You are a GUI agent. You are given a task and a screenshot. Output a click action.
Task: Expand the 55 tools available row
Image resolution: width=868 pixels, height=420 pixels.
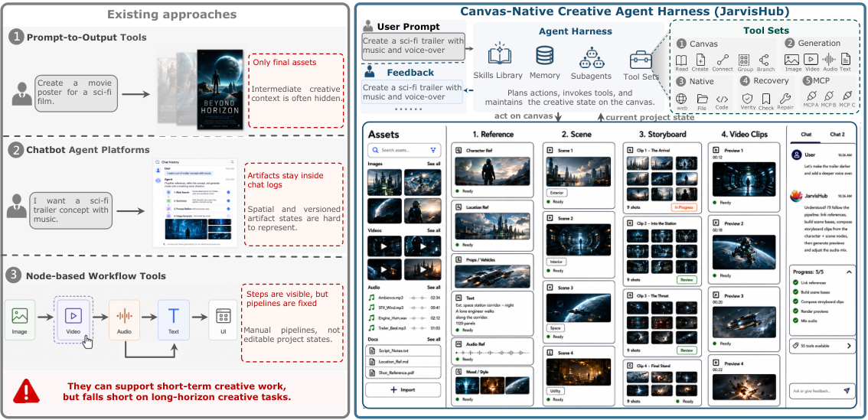click(823, 346)
